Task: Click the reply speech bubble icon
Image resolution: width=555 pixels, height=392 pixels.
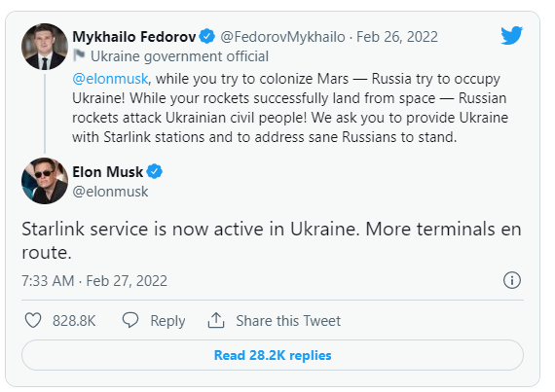Action: [x=130, y=320]
